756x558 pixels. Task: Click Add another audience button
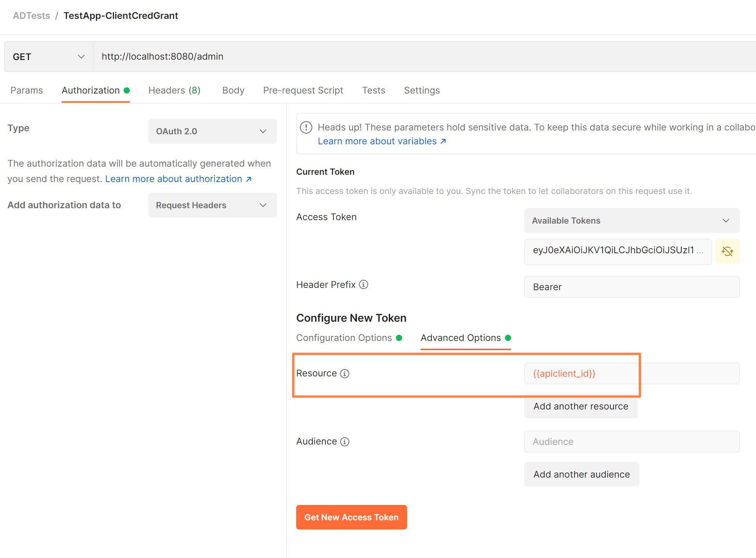coord(582,474)
